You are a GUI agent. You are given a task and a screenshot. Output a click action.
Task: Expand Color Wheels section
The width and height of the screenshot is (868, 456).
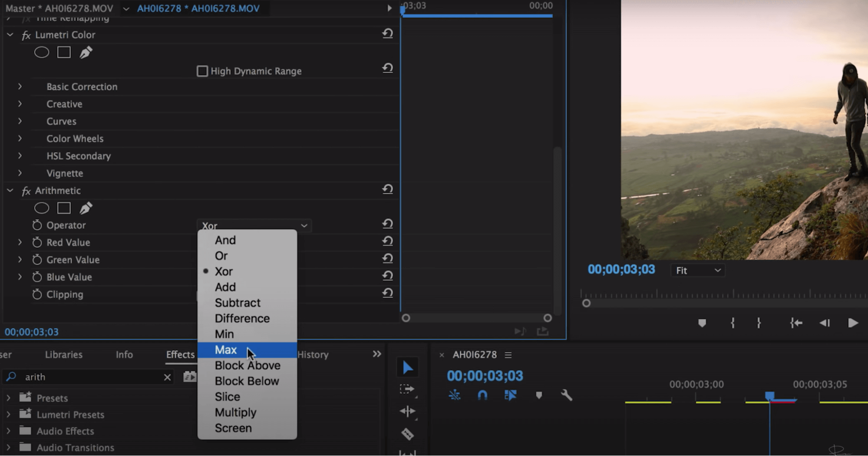point(20,139)
